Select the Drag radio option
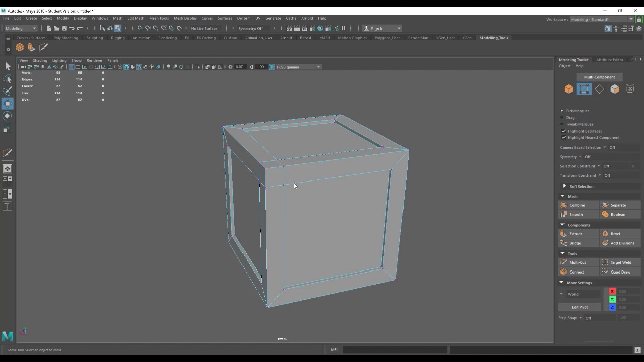This screenshot has width=644, height=362. tap(562, 117)
